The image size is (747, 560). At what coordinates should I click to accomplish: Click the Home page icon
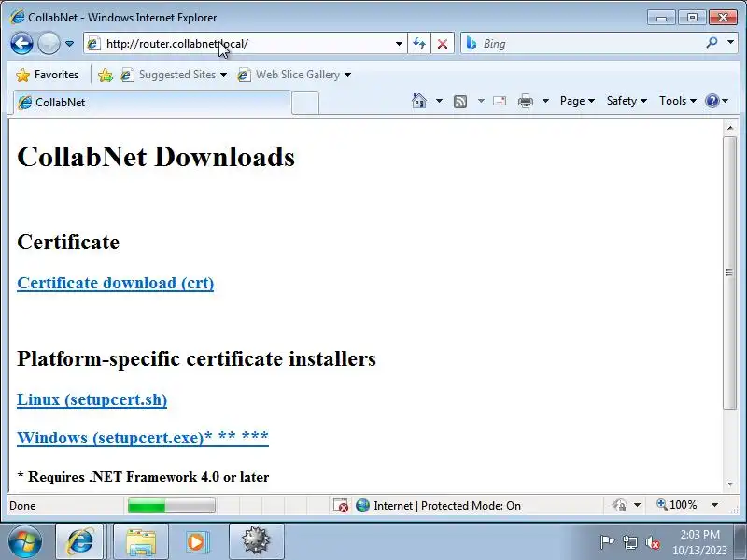click(x=418, y=101)
